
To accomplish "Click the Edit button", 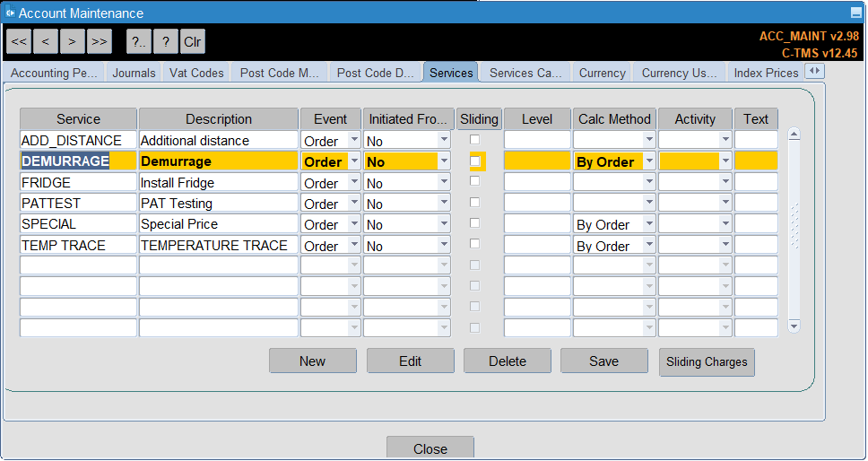I will click(x=410, y=361).
